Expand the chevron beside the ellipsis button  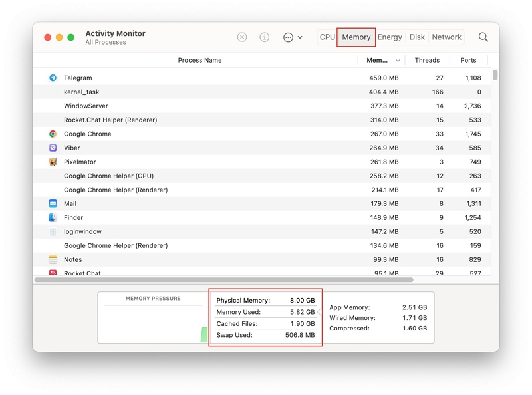(x=300, y=37)
